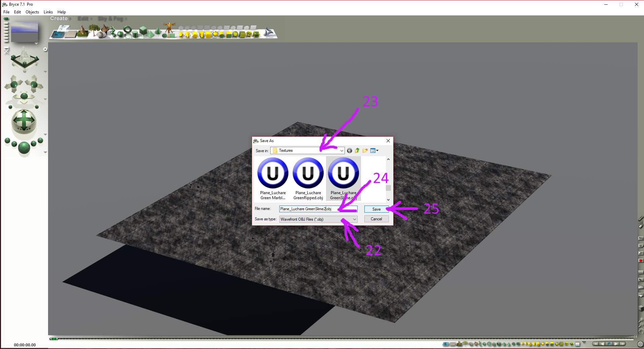Click the Cancel button
The image size is (644, 349).
tap(376, 219)
